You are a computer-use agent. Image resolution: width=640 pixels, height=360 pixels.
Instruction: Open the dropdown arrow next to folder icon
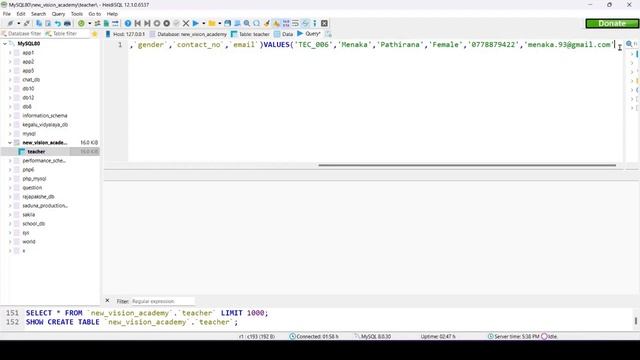(x=220, y=23)
